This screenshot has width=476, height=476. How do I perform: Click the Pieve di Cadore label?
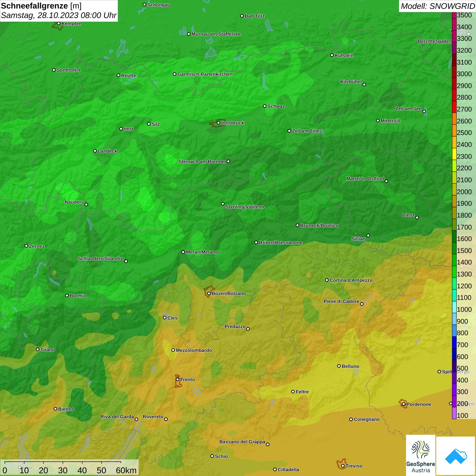pos(341,301)
